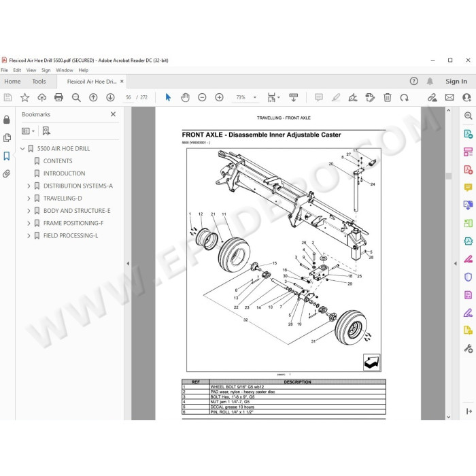The width and height of the screenshot is (476, 476).
Task: Open the Attachments paperclip panel
Action: pos(7,173)
